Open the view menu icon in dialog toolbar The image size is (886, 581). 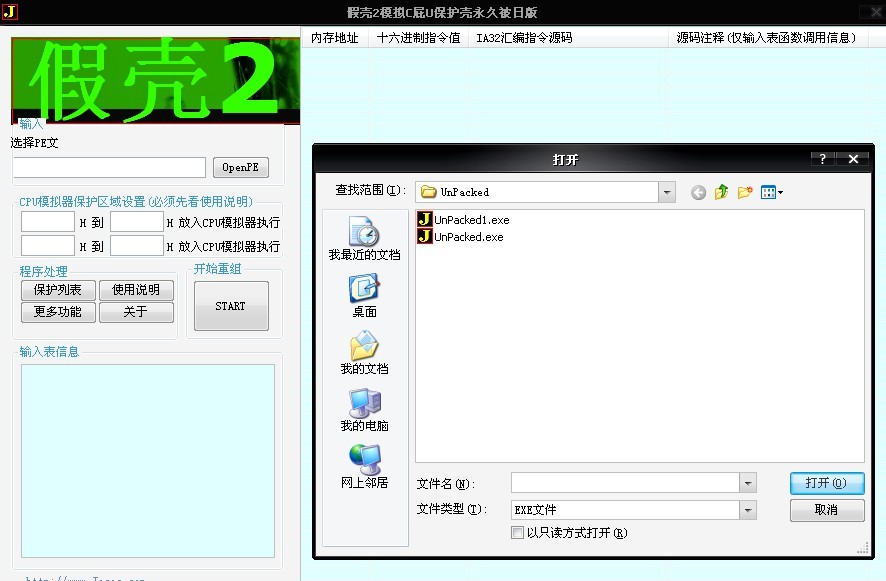coord(772,192)
